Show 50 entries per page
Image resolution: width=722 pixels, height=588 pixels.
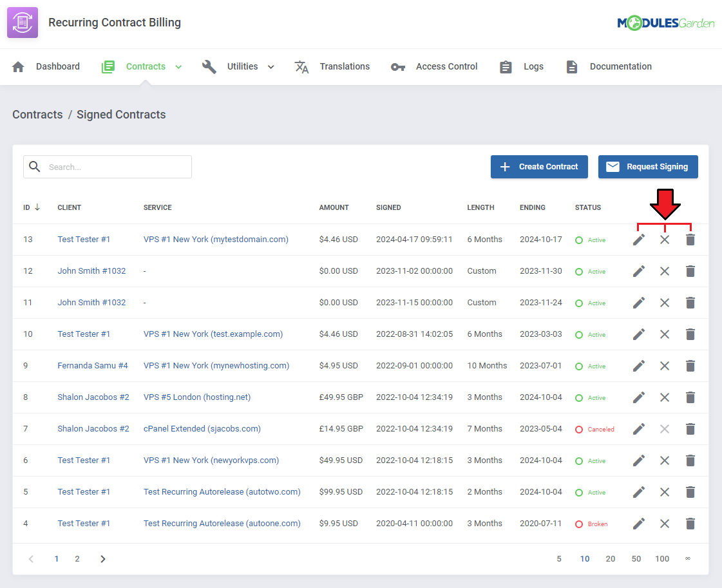[636, 559]
